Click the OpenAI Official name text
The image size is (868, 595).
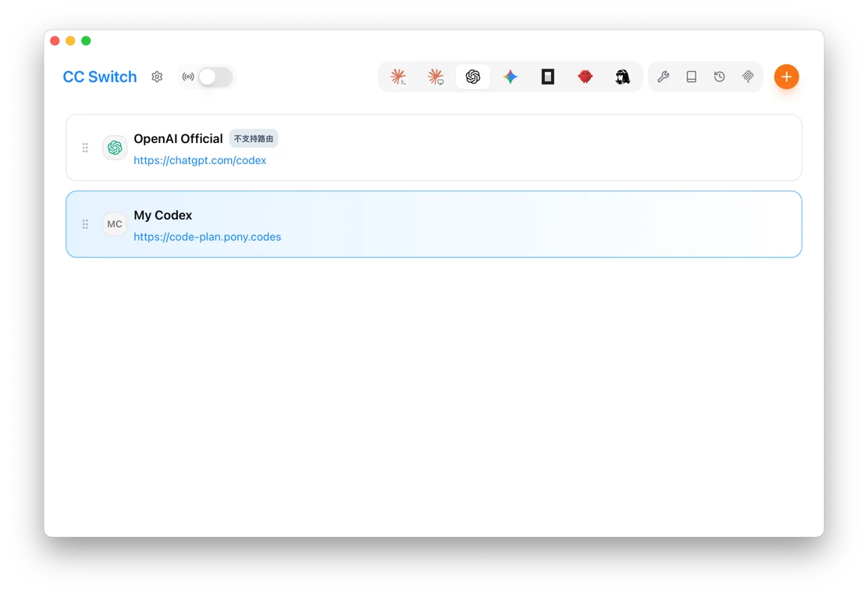178,138
